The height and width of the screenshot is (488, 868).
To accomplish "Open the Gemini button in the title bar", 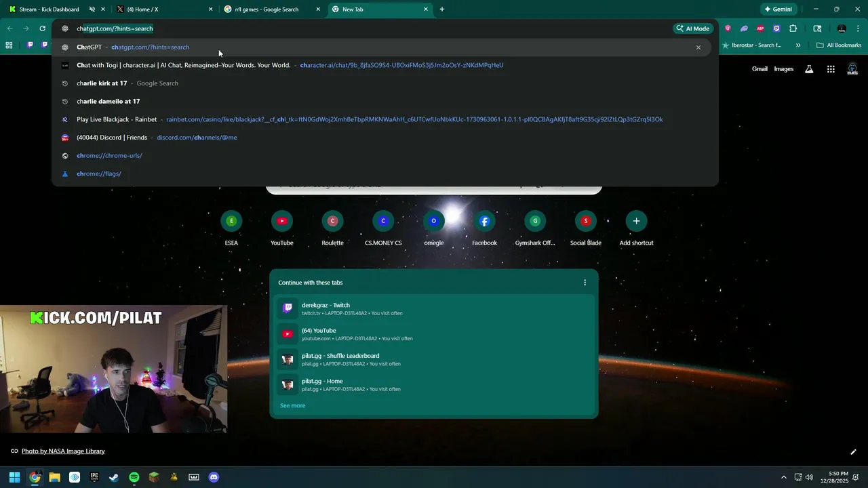I will click(x=778, y=9).
